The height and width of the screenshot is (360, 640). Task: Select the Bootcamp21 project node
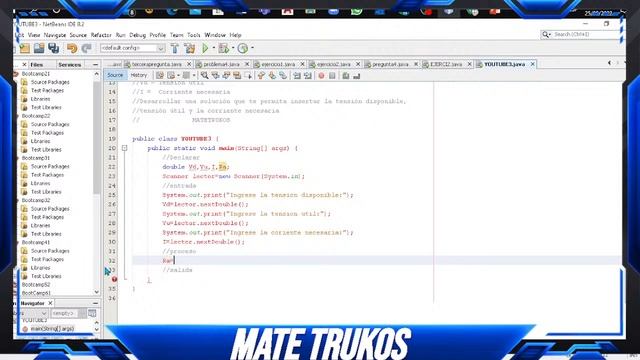[x=36, y=74]
